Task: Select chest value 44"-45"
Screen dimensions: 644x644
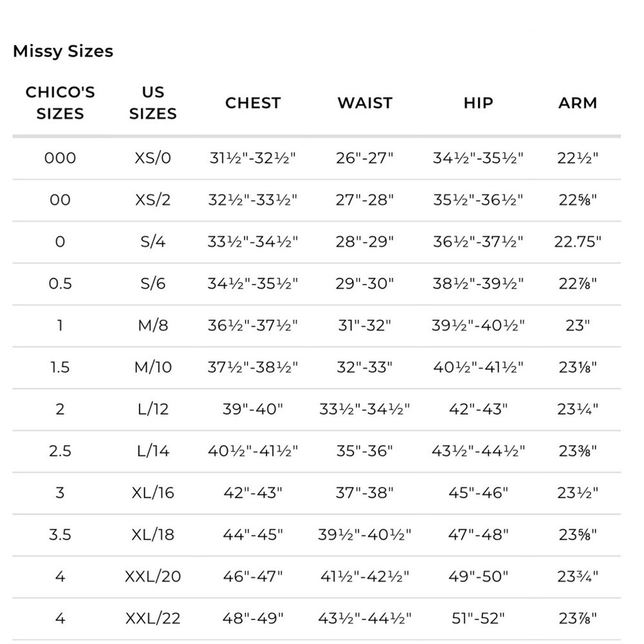Action: point(253,535)
